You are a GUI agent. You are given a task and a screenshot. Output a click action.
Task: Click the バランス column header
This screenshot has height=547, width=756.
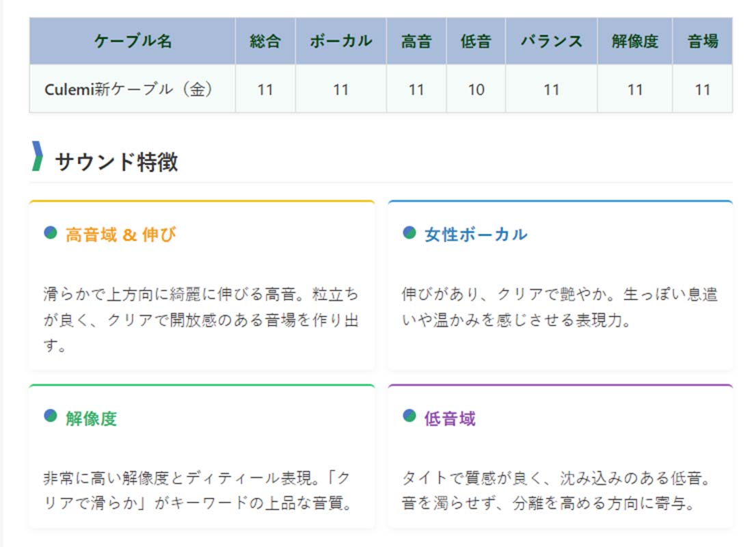coord(551,41)
